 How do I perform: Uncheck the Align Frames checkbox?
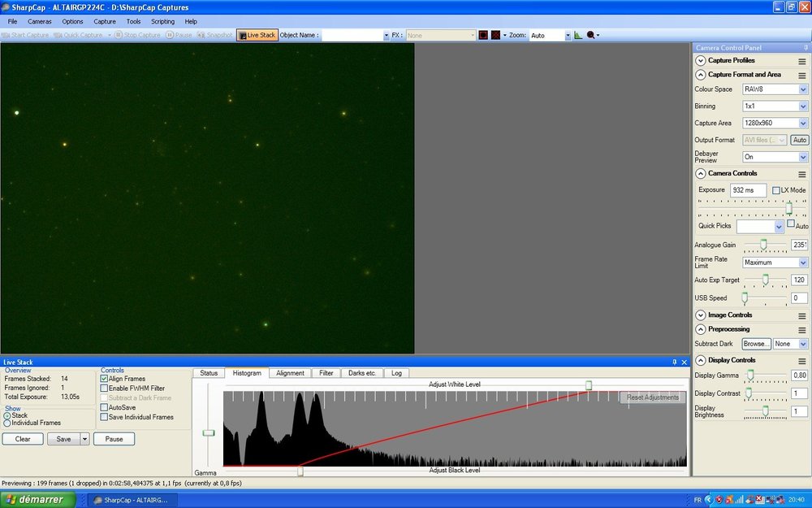click(104, 379)
